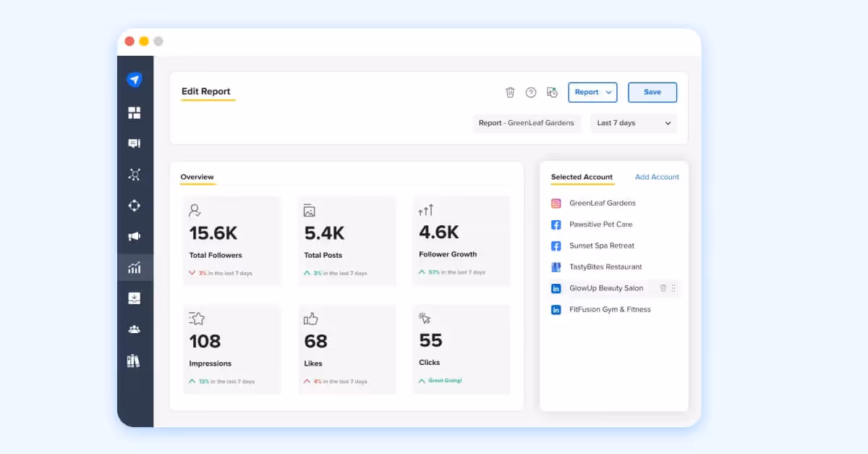Open the help question mark icon

point(531,92)
